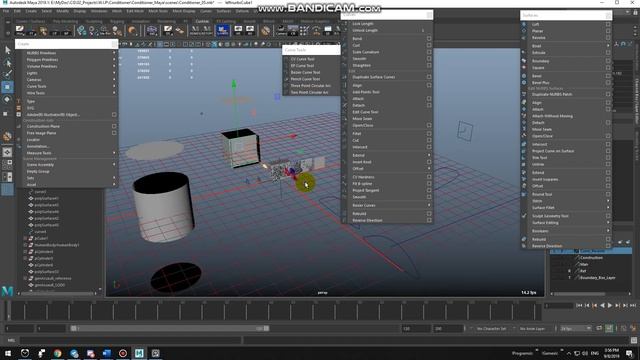Select the Lasso tool in toolbox

[x=7, y=62]
